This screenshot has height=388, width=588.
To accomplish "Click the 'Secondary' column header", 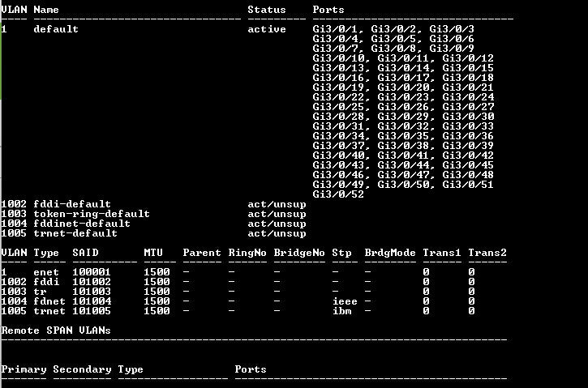I will pyautogui.click(x=82, y=369).
